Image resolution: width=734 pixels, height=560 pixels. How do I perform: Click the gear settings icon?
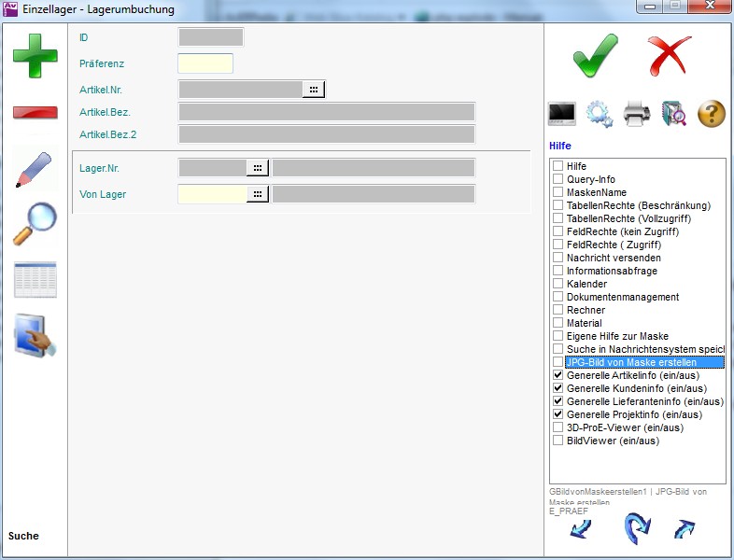click(x=599, y=115)
